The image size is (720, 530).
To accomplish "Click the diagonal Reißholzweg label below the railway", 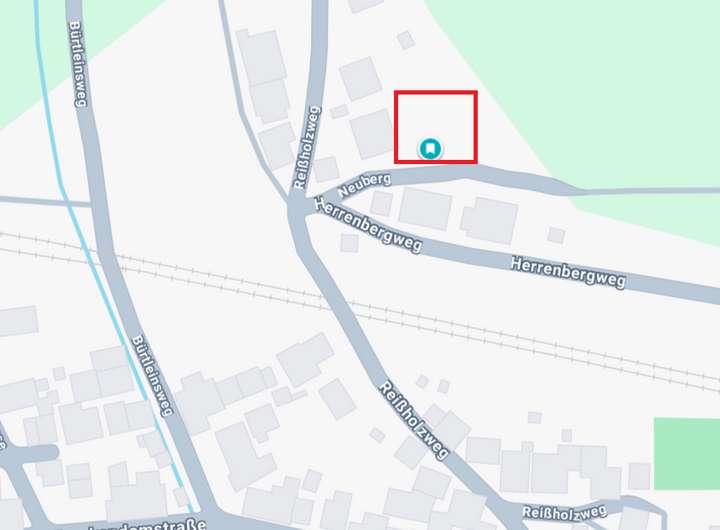I will 414,420.
